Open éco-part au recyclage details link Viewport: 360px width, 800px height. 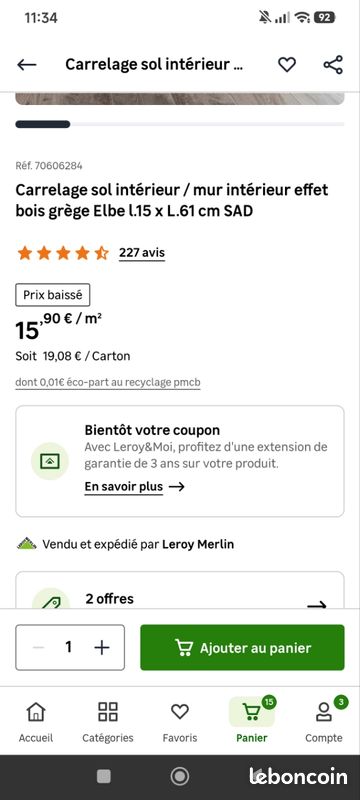pyautogui.click(x=108, y=383)
